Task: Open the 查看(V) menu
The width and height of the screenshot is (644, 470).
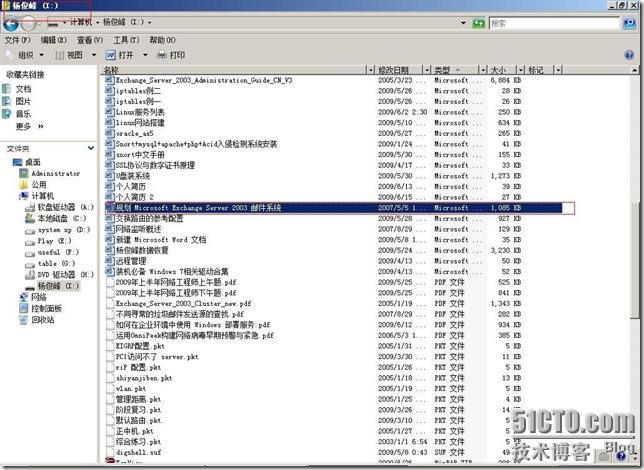Action: (90, 40)
